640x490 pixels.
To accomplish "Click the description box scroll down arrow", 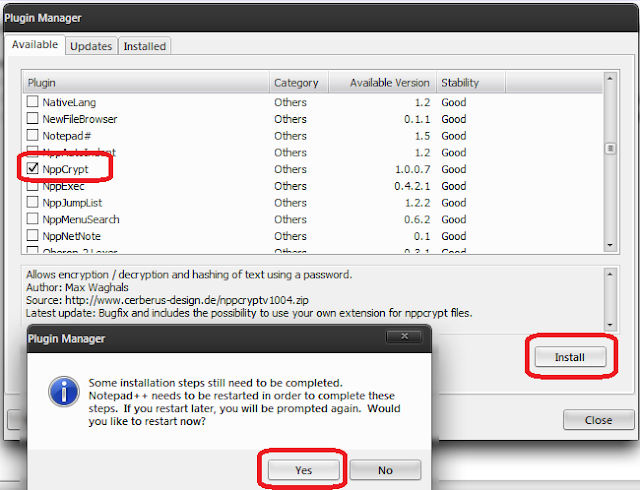I will (610, 325).
